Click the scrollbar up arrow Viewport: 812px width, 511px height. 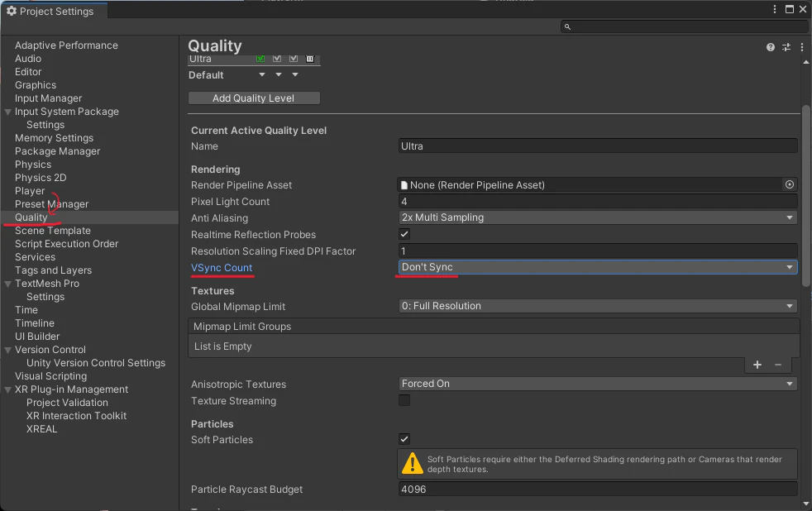tap(805, 62)
